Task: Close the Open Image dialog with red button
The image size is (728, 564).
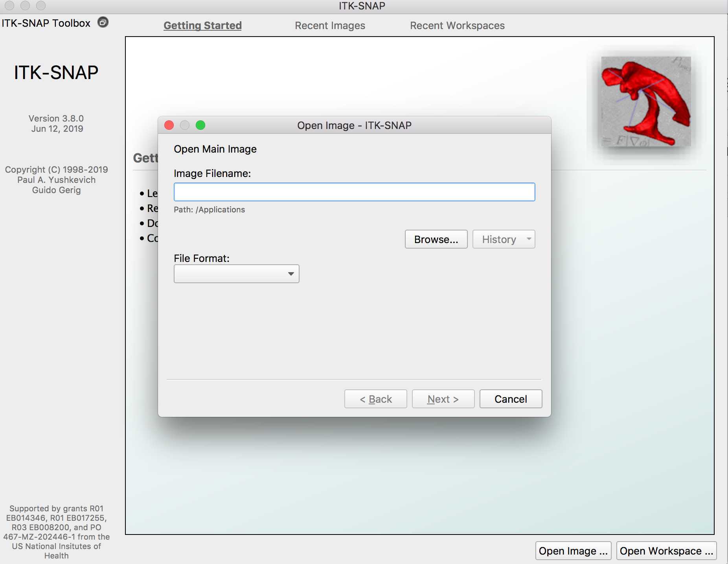Action: [169, 125]
